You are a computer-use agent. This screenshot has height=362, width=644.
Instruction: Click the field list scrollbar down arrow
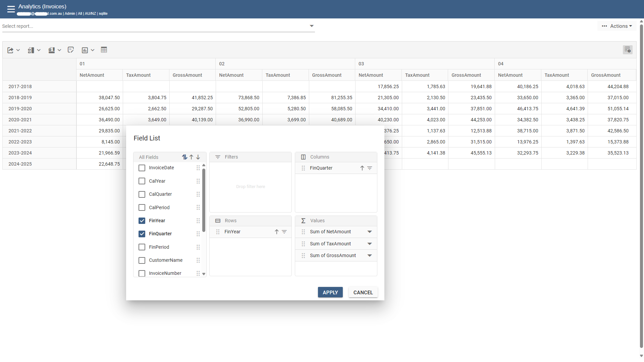tap(204, 274)
